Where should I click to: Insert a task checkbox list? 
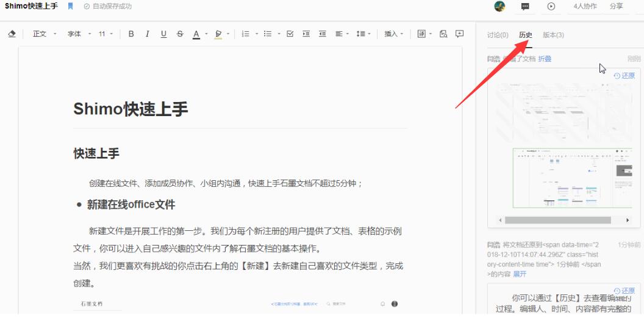click(290, 34)
